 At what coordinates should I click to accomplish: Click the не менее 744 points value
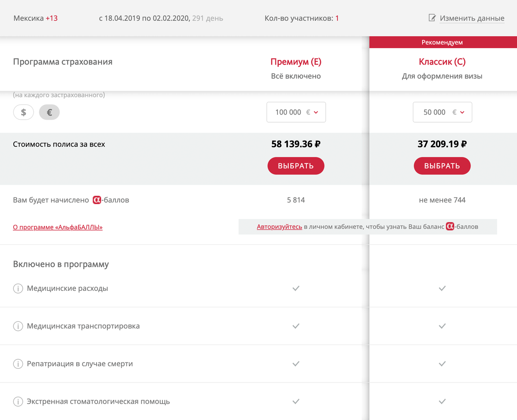pyautogui.click(x=442, y=200)
